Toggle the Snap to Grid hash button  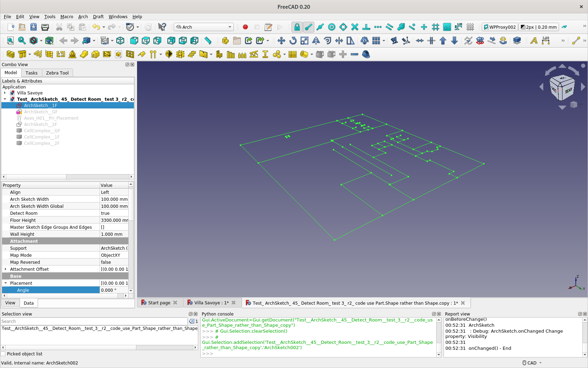click(435, 27)
